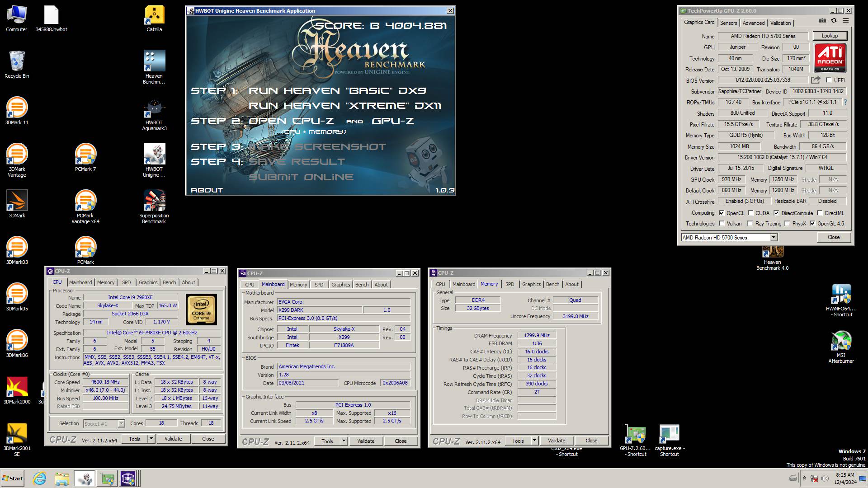
Task: Open the Validation tab in GPU-Z
Action: [780, 23]
